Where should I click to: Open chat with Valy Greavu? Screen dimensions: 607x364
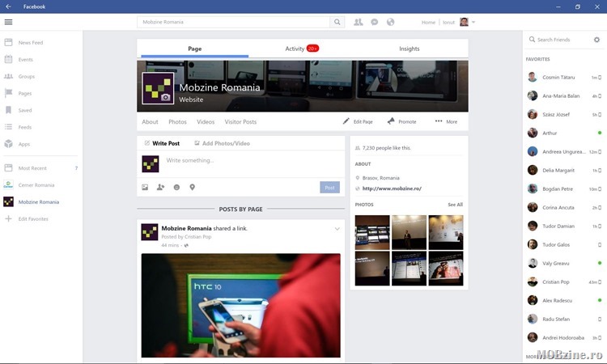(564, 264)
